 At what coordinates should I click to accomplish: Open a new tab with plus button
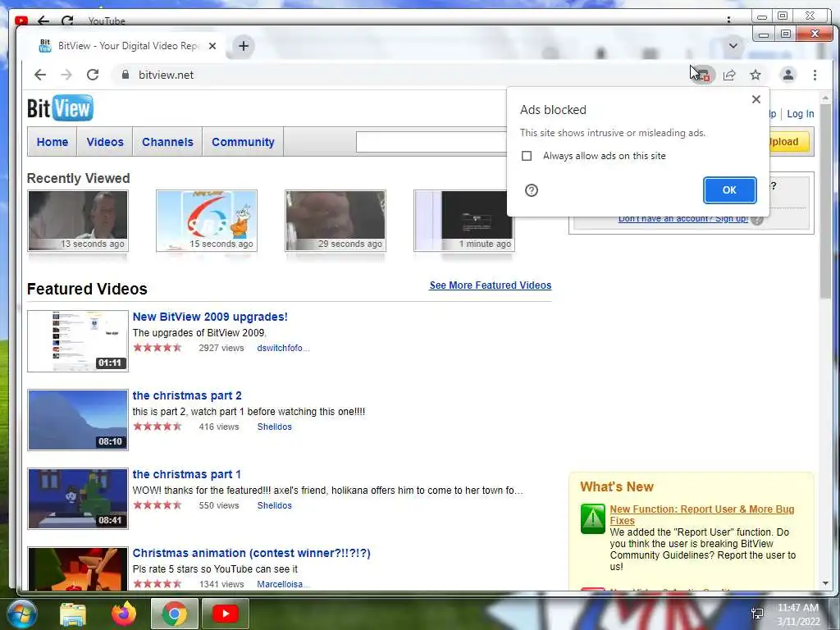pyautogui.click(x=244, y=46)
